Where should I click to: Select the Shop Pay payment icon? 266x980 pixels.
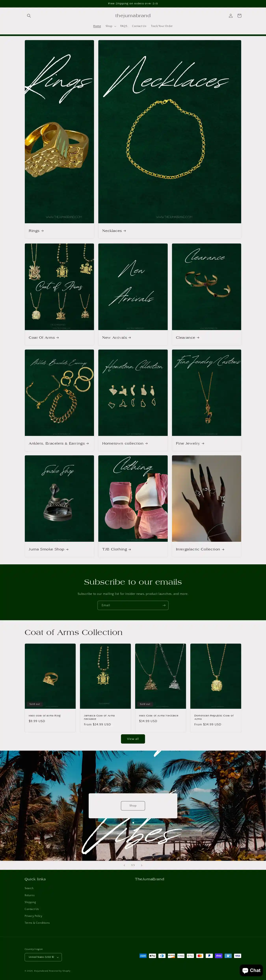point(219,956)
